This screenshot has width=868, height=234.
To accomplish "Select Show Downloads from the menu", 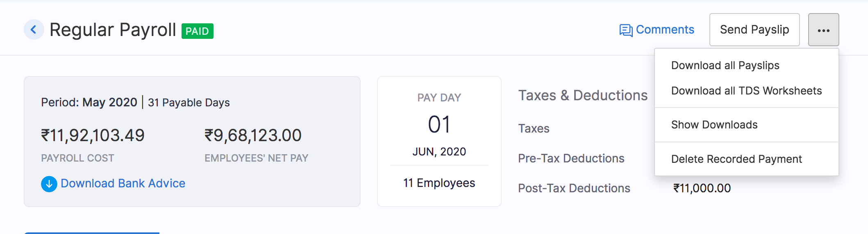I will pos(714,125).
